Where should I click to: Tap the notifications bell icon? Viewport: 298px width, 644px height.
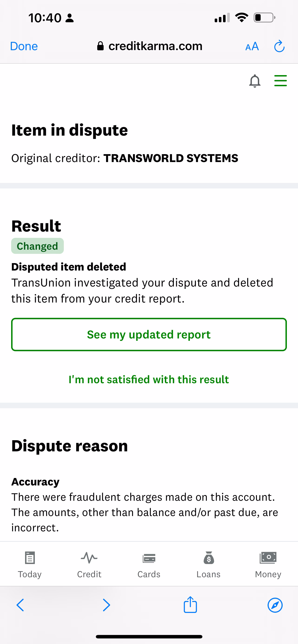pyautogui.click(x=255, y=81)
